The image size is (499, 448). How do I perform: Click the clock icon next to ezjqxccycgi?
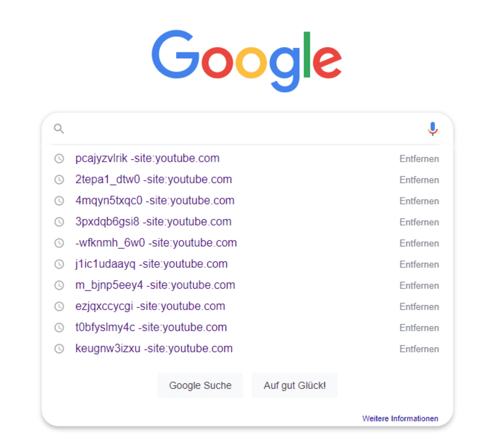click(59, 306)
